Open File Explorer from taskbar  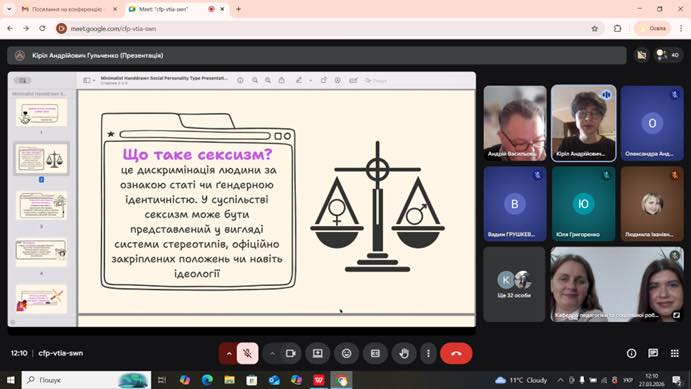click(229, 380)
